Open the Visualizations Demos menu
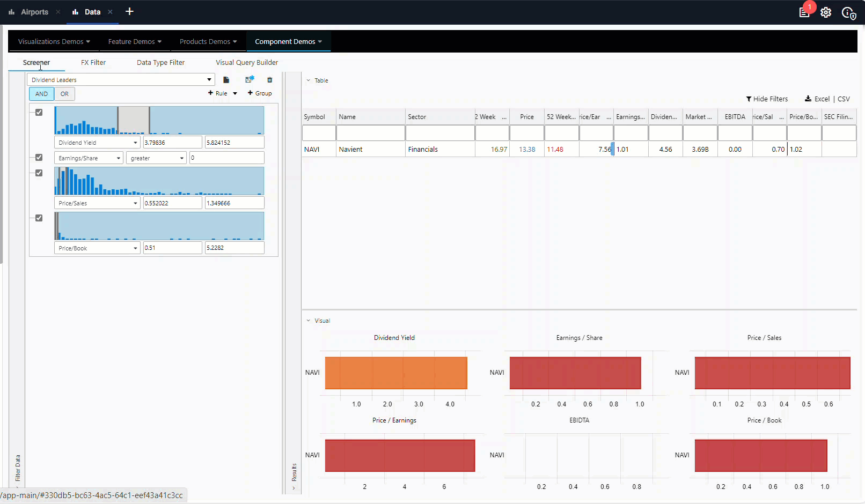The height and width of the screenshot is (504, 865). [x=54, y=42]
